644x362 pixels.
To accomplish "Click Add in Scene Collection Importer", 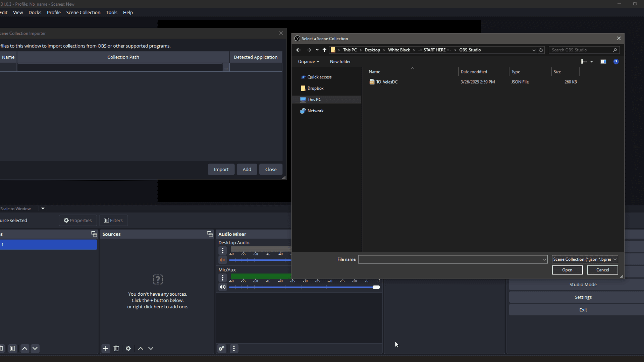I will coord(247,170).
